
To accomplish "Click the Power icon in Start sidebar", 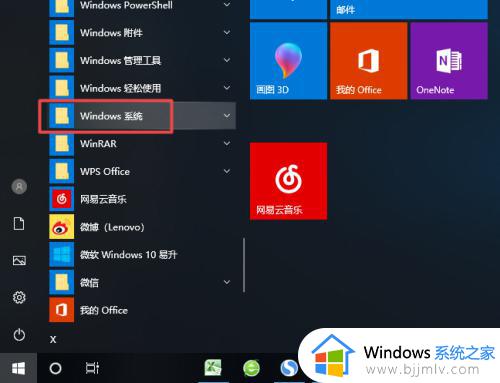I will (19, 335).
